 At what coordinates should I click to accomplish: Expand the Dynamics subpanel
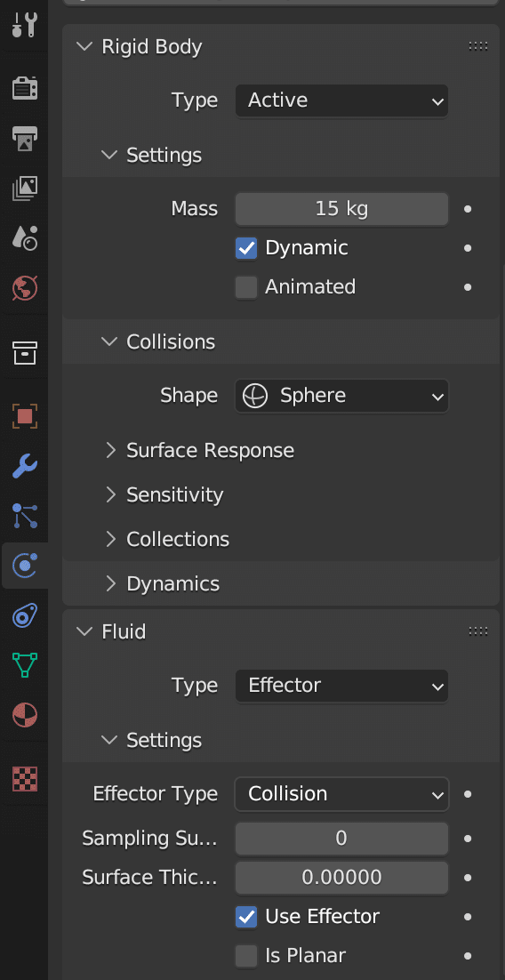coord(110,583)
